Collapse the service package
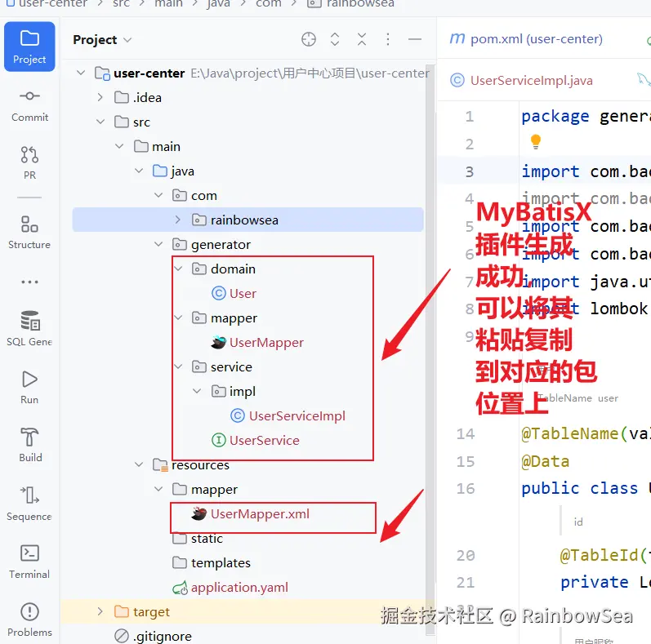Screen dimensions: 651x644 [179, 366]
